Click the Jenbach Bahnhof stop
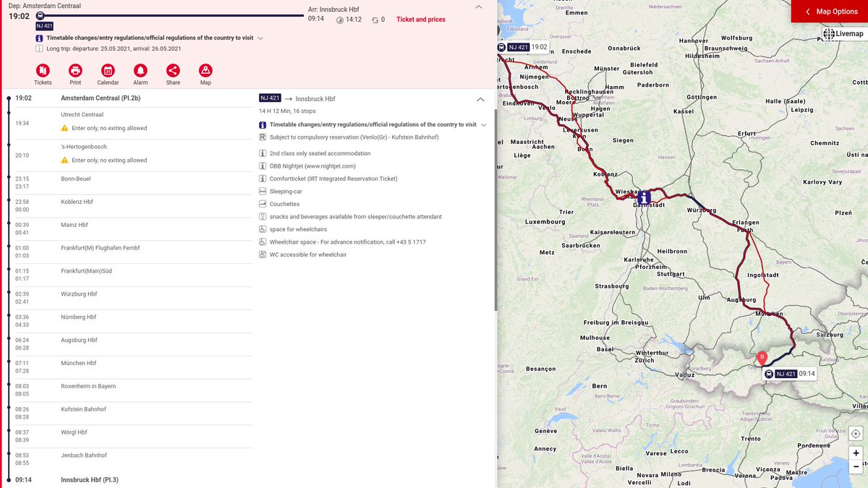Viewport: 868px width, 488px height. (84, 455)
